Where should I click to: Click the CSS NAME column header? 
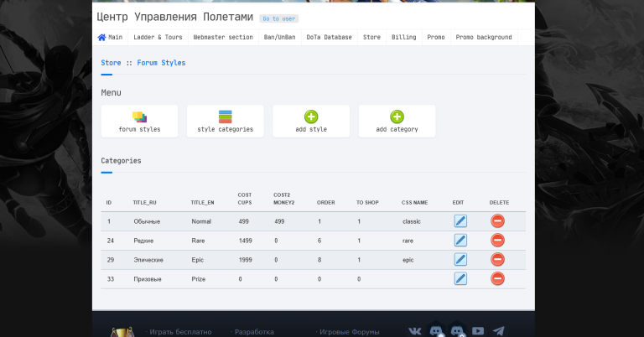pos(414,202)
